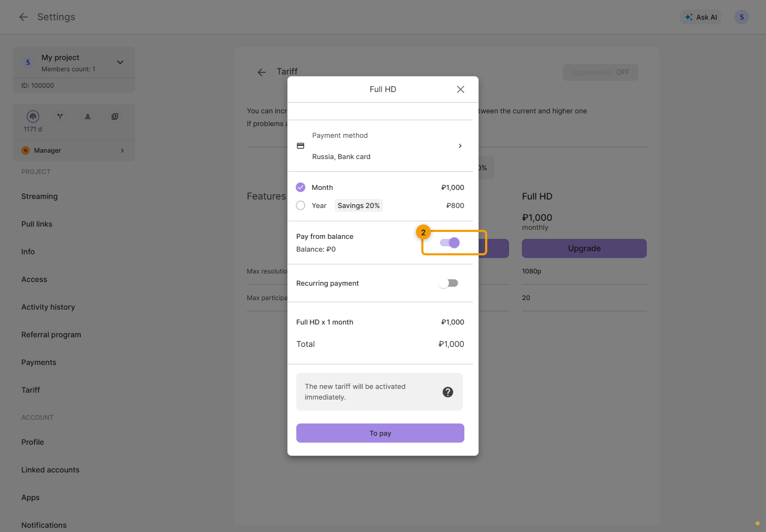This screenshot has height=532, width=766.
Task: Click the Balance: ₽0 text
Action: coord(316,250)
